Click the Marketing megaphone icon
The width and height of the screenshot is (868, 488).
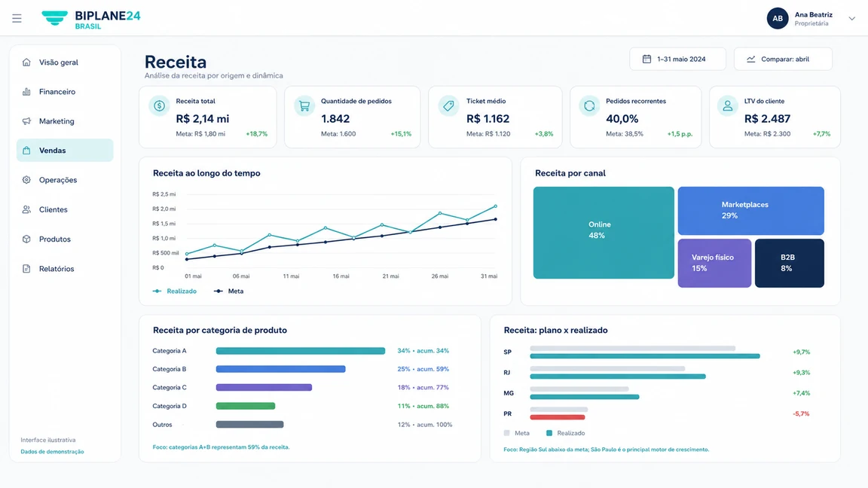tap(26, 121)
